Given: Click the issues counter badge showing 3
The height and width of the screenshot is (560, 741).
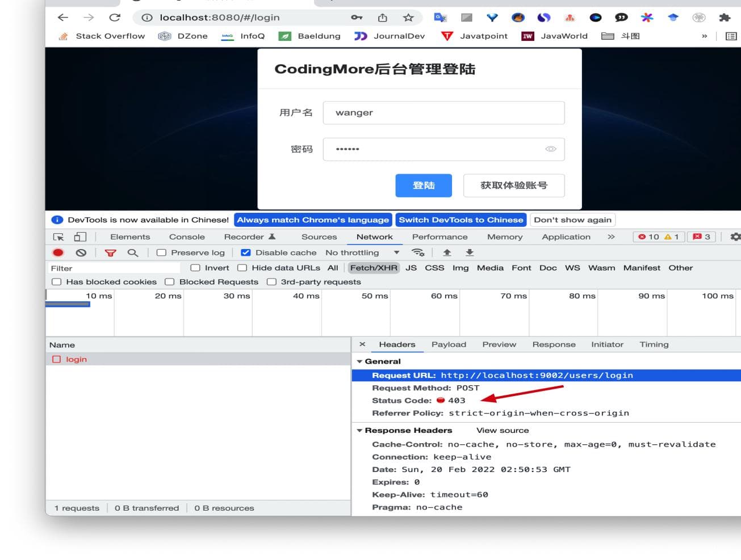Looking at the screenshot, I should pos(701,237).
